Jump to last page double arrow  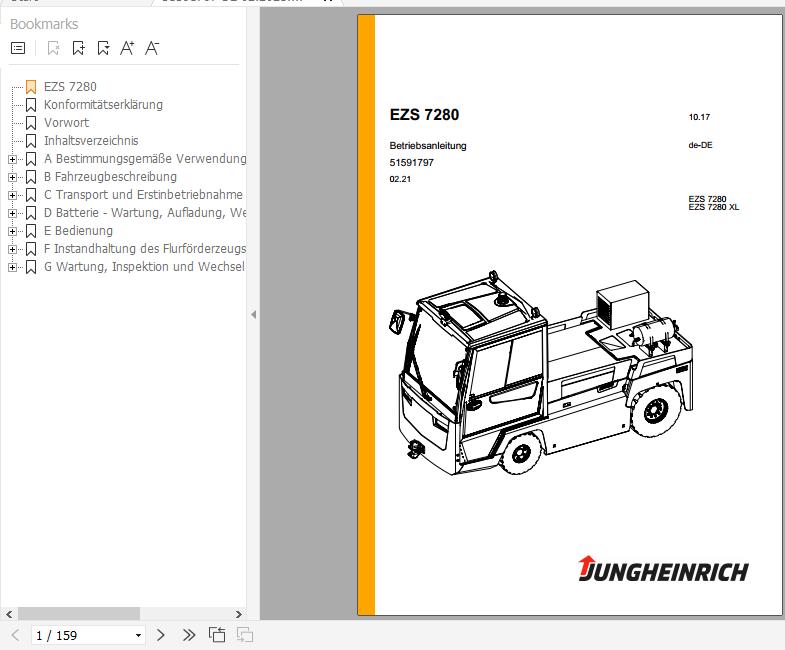[189, 635]
